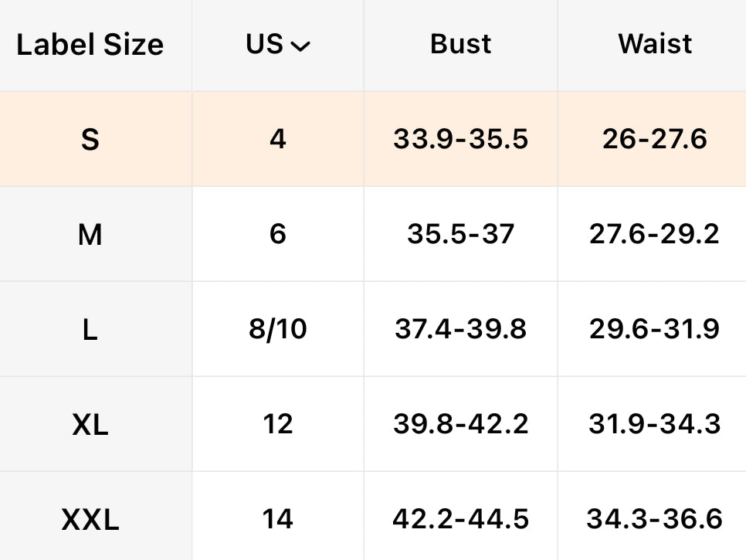Click US size 14 cell
Viewport: 746px width, 560px height.
278,520
